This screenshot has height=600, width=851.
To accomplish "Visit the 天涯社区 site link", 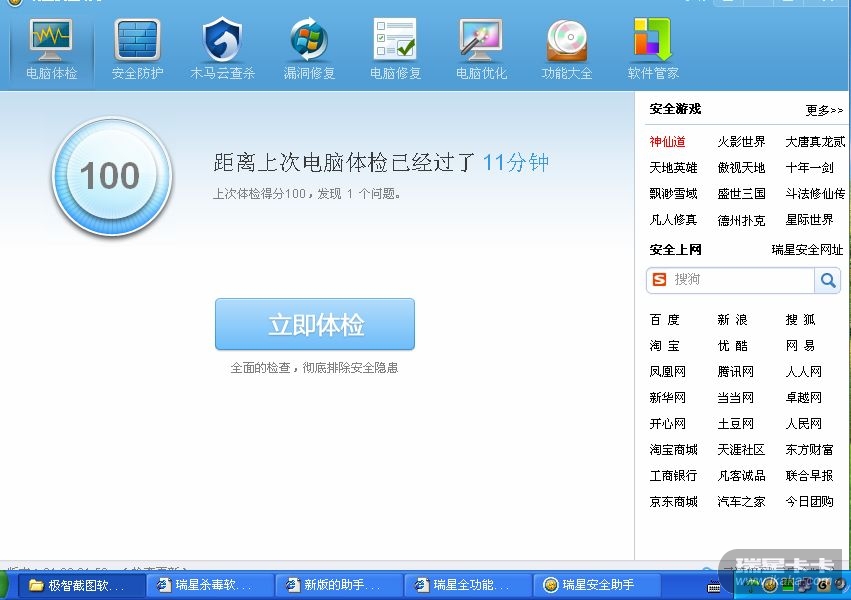I will click(x=741, y=450).
